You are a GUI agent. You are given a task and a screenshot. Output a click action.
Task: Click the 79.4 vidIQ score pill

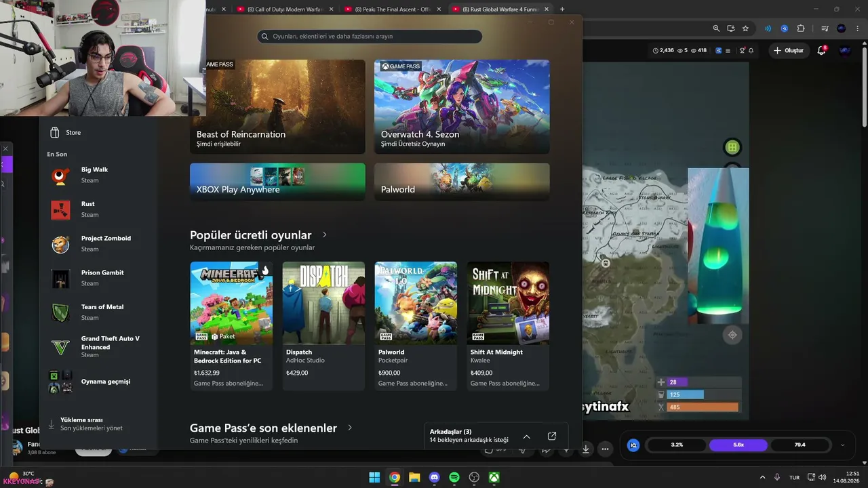pyautogui.click(x=800, y=445)
